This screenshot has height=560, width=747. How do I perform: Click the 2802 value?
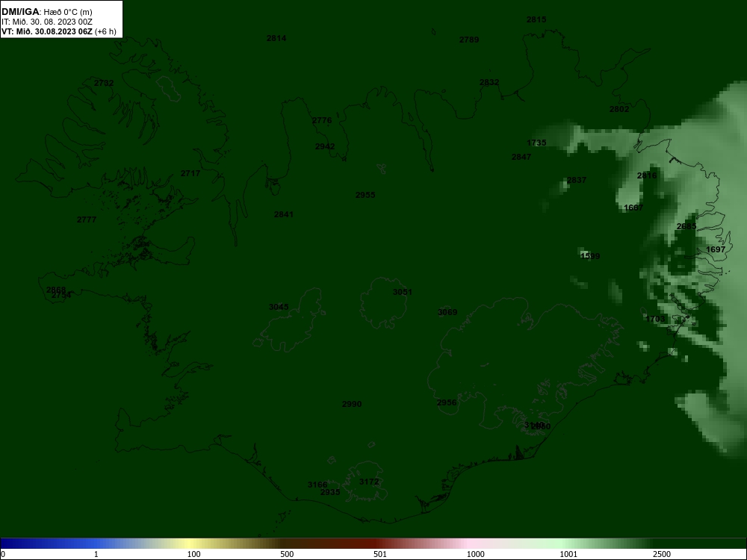pyautogui.click(x=619, y=109)
